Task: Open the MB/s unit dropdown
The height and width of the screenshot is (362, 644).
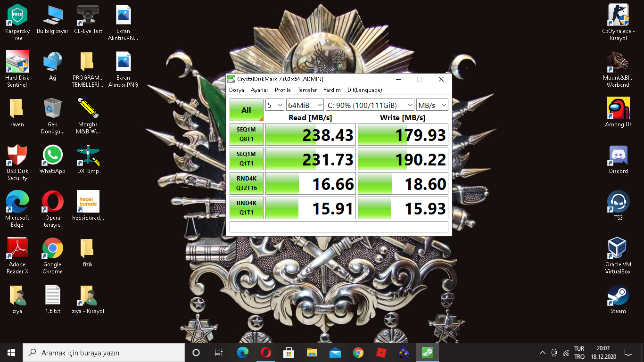Action: [432, 105]
